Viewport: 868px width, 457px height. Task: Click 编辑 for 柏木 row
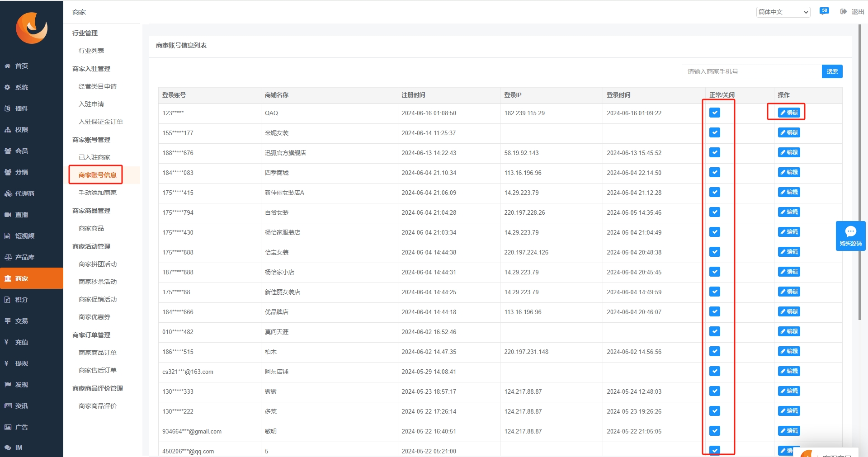point(789,351)
